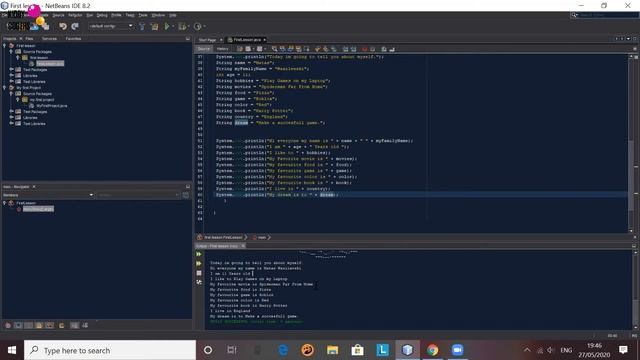Click the editor vertical scrollbar
The height and width of the screenshot is (360, 640).
(631, 143)
